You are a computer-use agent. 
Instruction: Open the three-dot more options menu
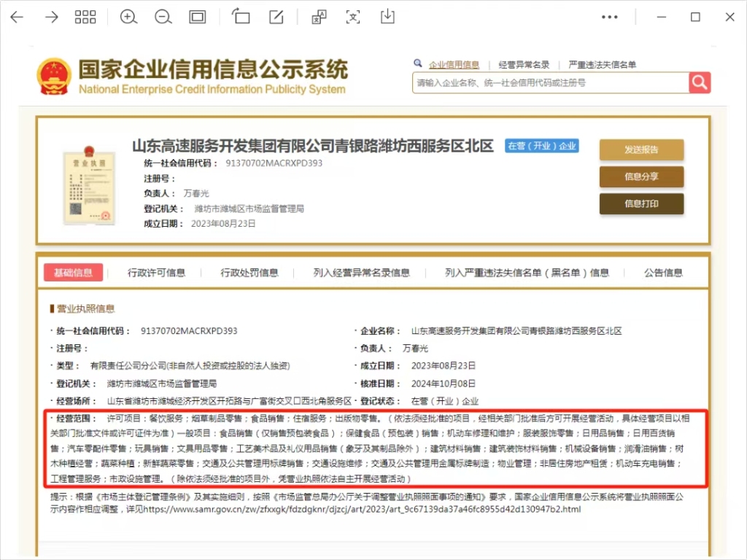(x=610, y=17)
